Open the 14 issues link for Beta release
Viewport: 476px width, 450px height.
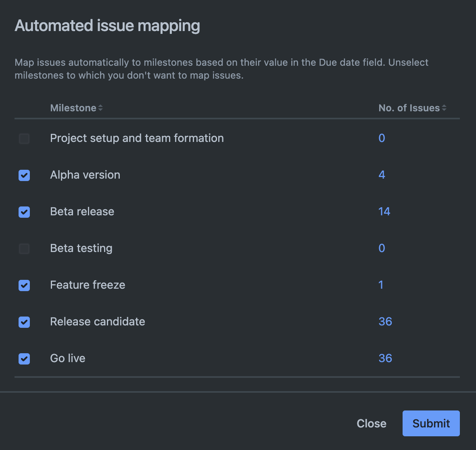(x=384, y=212)
